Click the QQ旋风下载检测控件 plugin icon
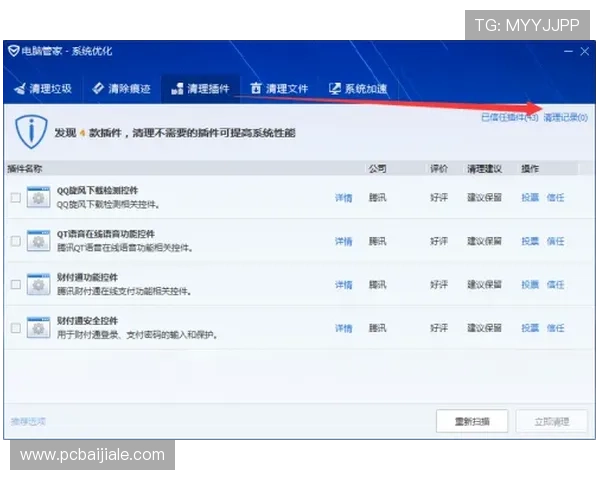600x480 pixels. click(x=38, y=197)
